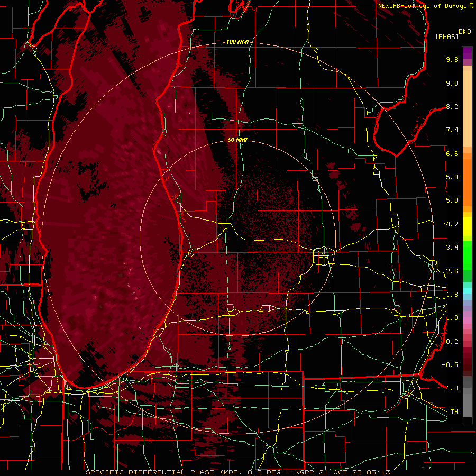Click the cyan segment of the color bar
476x476 pixels.
[467, 290]
